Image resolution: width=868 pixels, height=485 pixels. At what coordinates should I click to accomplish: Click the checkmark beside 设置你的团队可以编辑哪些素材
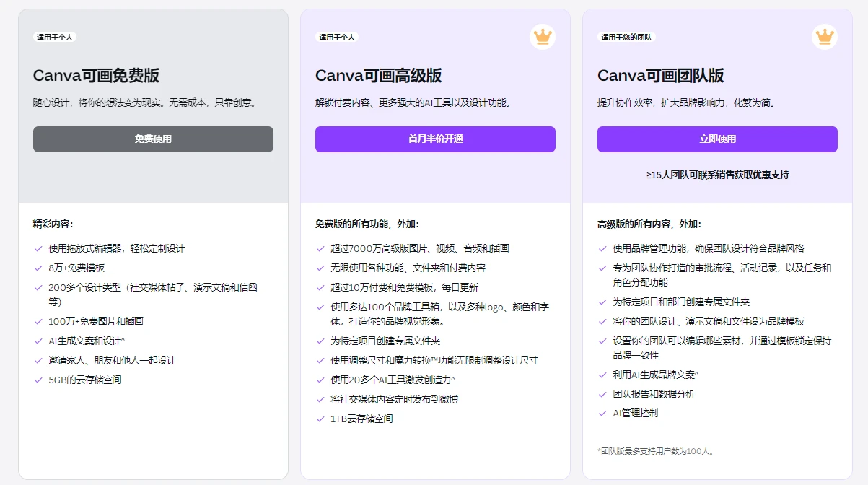tap(602, 341)
